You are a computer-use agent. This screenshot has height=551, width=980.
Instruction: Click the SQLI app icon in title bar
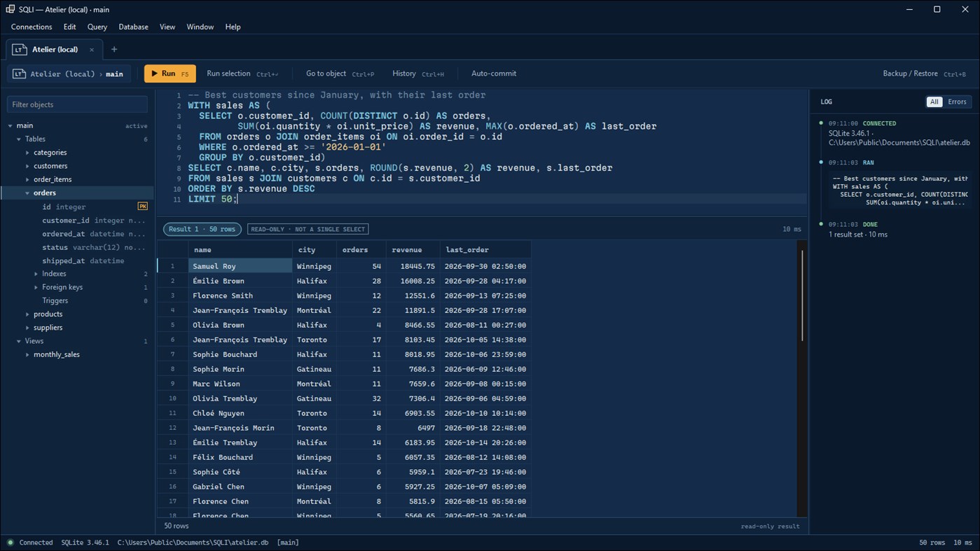pyautogui.click(x=10, y=9)
